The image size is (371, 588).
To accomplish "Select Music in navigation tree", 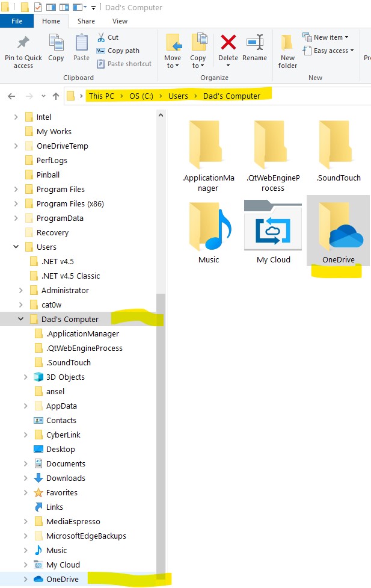I will 57,551.
